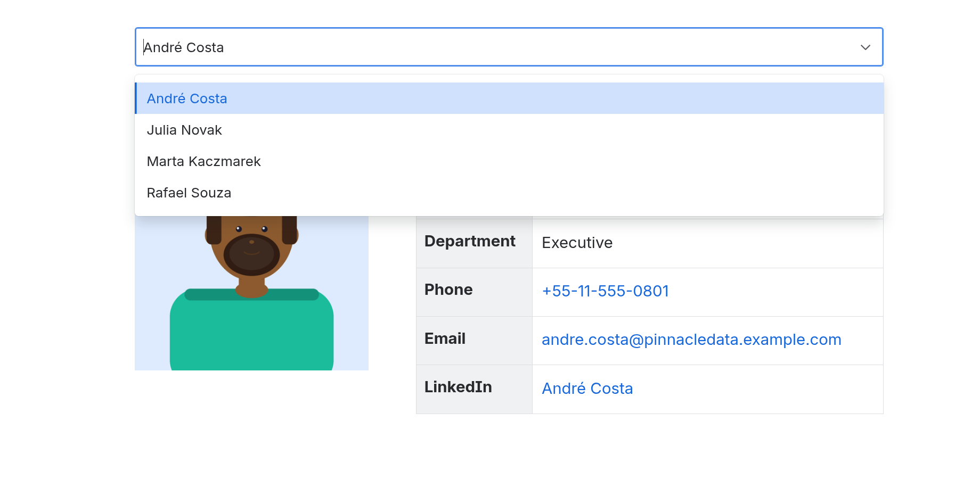The image size is (980, 479).
Task: Click the Phone row header
Action: tap(448, 290)
